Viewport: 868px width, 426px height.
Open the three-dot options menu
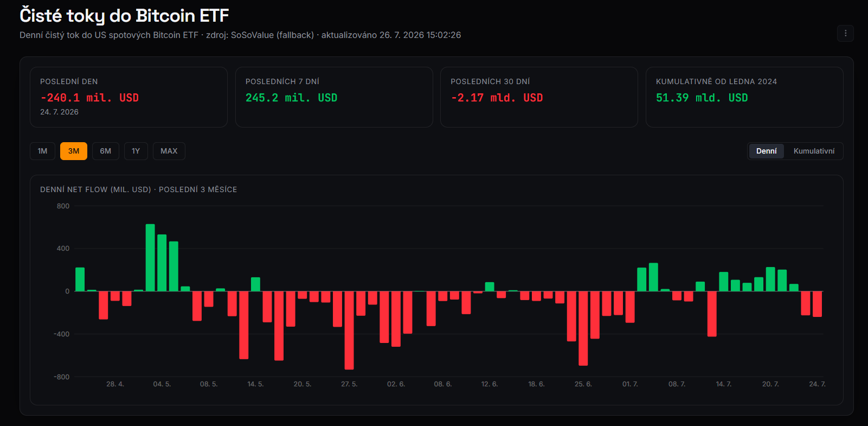click(845, 33)
